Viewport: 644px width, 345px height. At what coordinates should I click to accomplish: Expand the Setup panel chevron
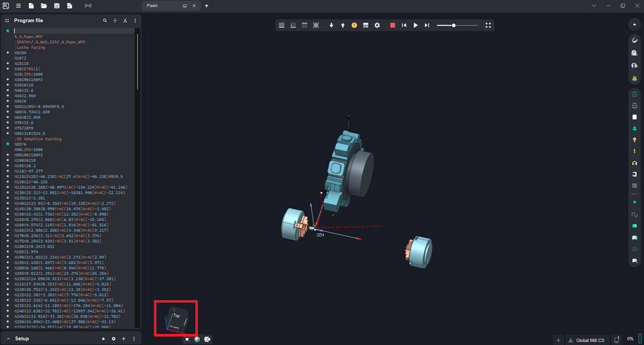coord(8,339)
